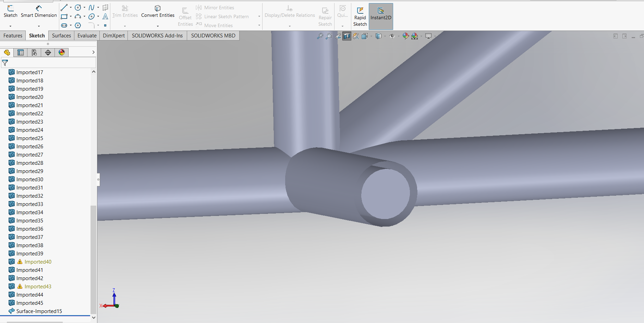This screenshot has width=644, height=323.
Task: Click the Zoom to Area icon
Action: (x=329, y=36)
